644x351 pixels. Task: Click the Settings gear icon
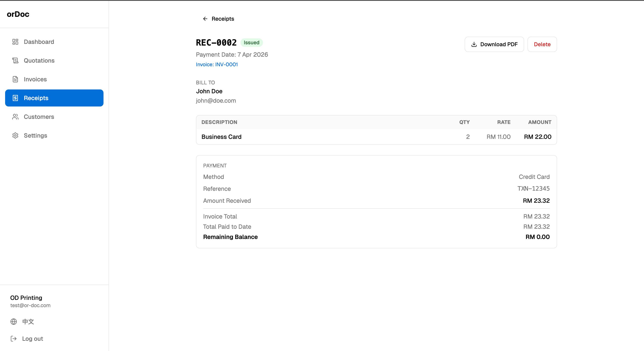pos(15,135)
